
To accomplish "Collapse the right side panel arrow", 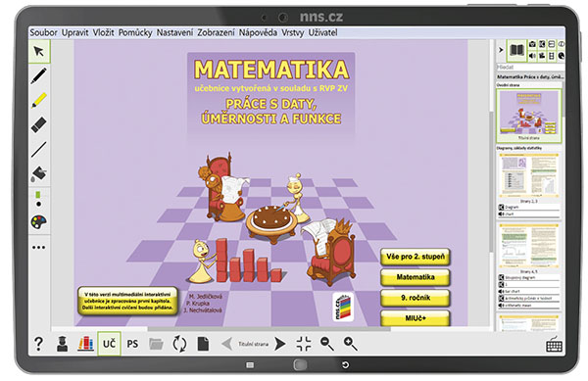I will [x=501, y=49].
